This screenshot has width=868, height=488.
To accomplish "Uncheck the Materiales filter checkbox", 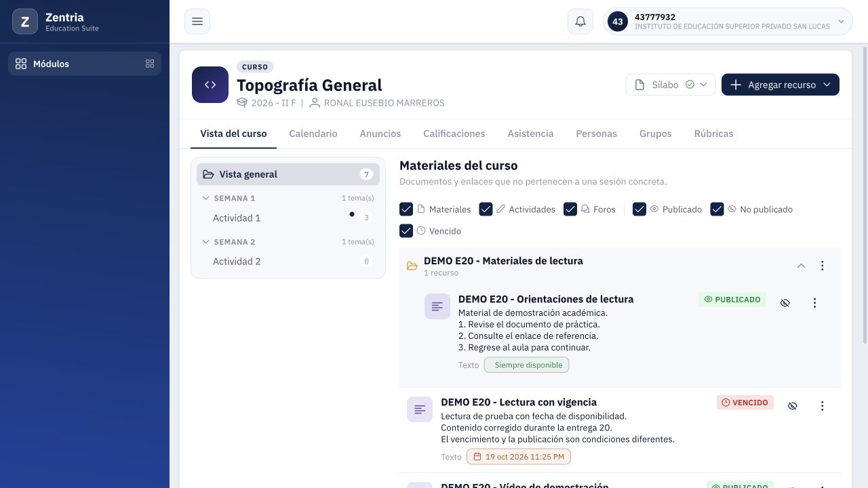I will point(406,209).
